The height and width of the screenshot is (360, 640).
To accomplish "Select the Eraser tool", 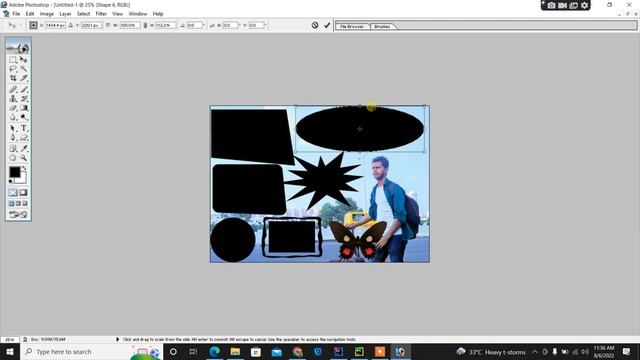I will click(x=13, y=108).
